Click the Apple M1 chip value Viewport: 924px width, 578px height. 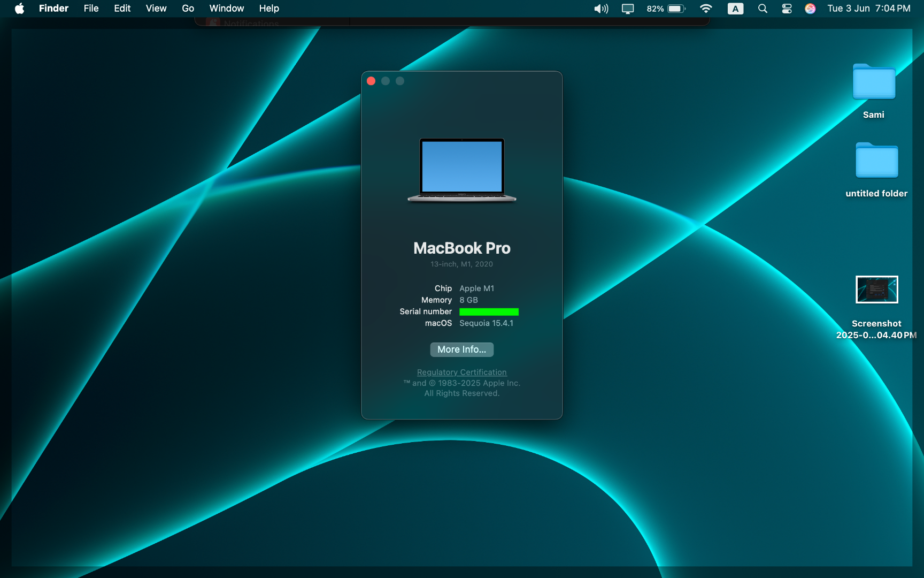click(x=476, y=288)
